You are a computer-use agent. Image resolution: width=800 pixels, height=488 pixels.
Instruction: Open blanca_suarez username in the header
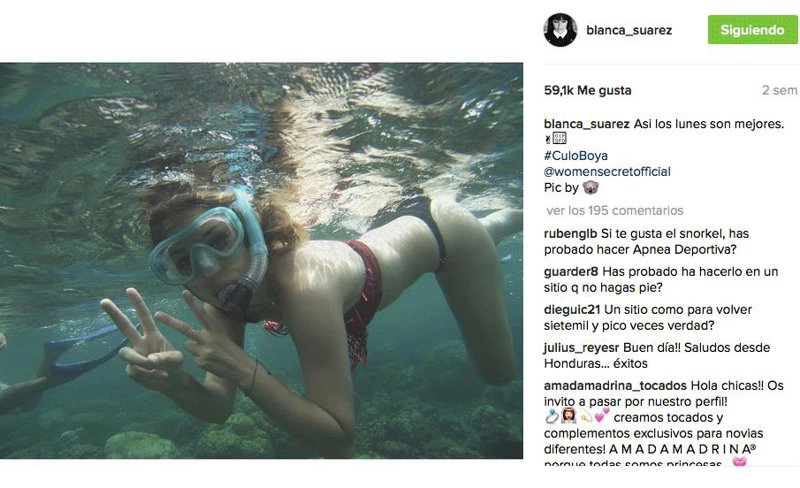coord(629,30)
